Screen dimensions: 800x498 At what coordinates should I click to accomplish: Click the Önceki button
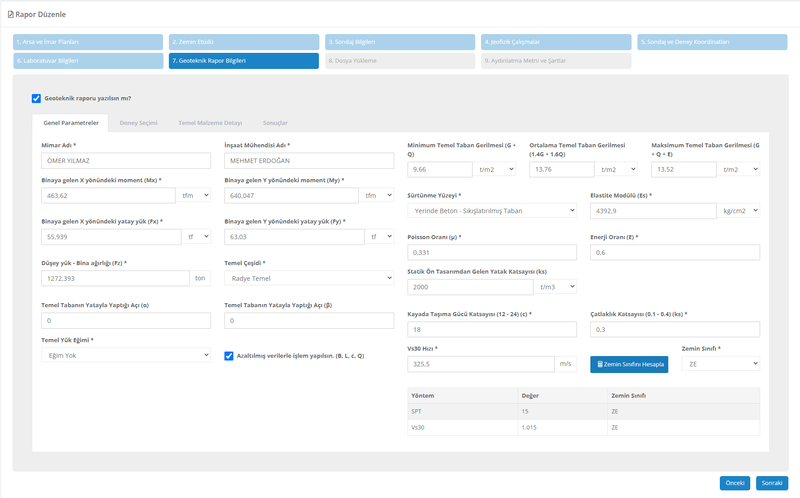pyautogui.click(x=734, y=482)
